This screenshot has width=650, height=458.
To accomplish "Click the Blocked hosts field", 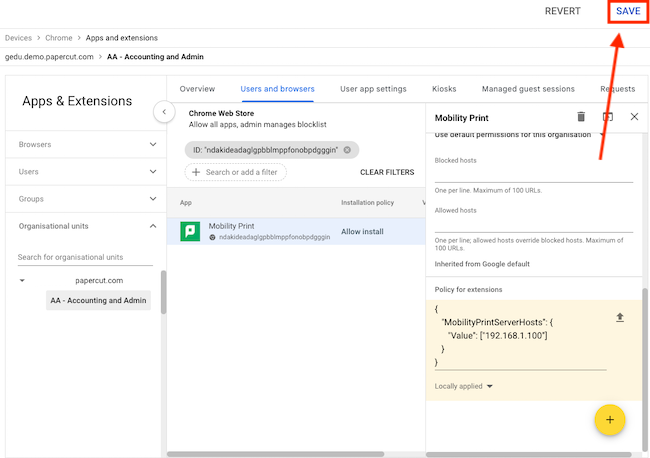I will click(534, 174).
